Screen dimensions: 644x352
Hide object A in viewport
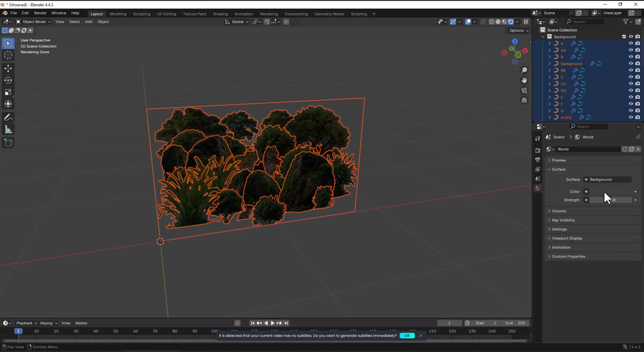tap(631, 43)
